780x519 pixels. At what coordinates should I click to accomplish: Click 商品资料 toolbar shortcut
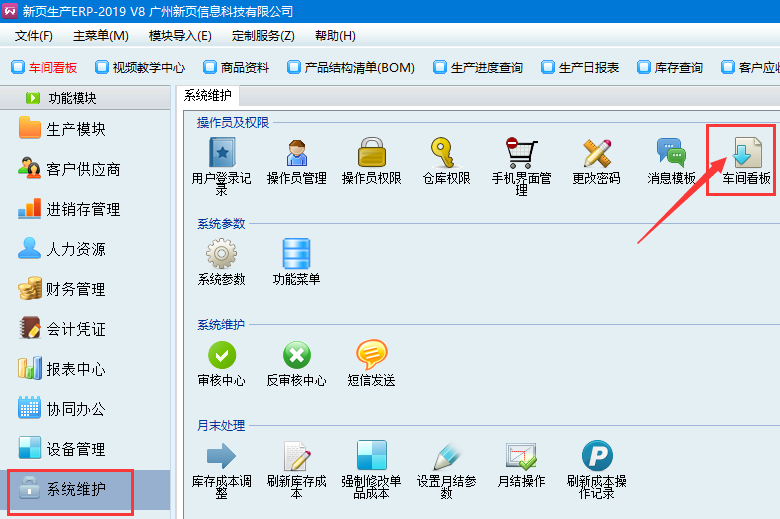pyautogui.click(x=236, y=68)
